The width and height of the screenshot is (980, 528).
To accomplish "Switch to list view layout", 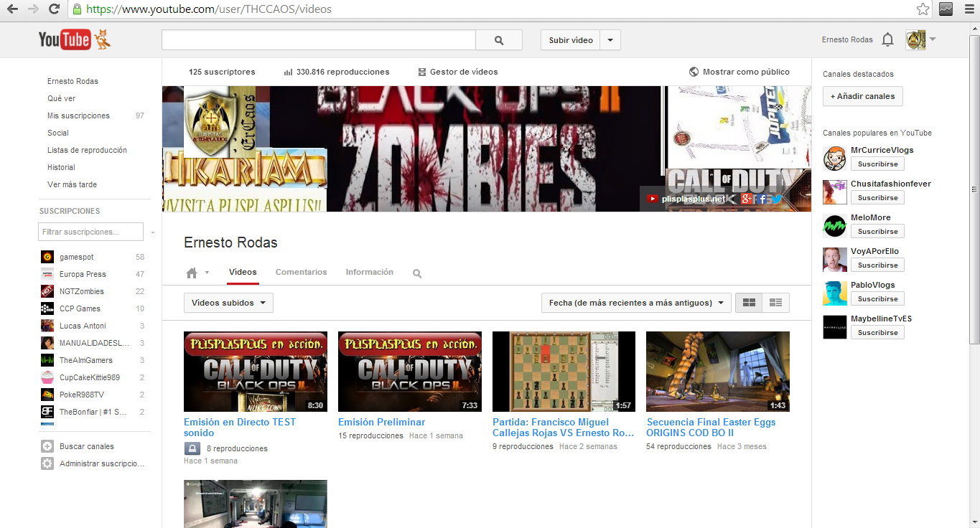I will point(775,303).
